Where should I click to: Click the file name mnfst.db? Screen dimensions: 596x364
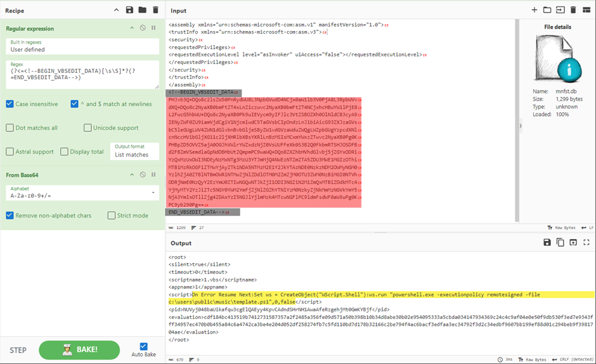pyautogui.click(x=566, y=91)
